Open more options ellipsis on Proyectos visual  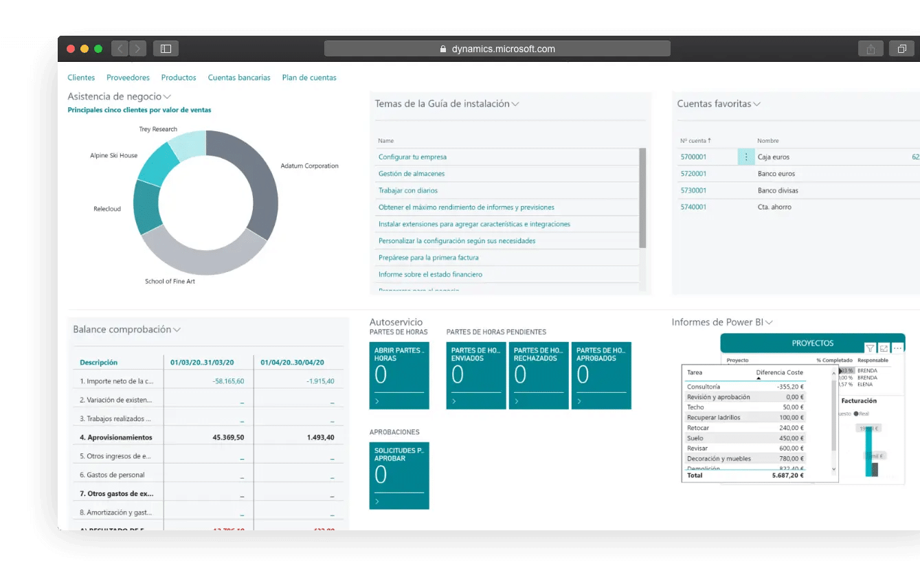point(897,348)
